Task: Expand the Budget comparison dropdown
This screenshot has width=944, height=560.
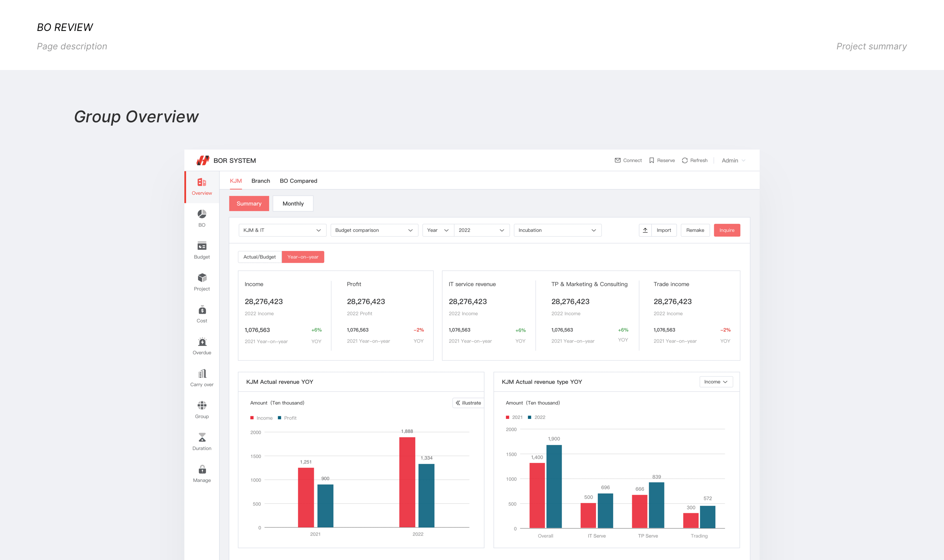Action: pos(374,230)
